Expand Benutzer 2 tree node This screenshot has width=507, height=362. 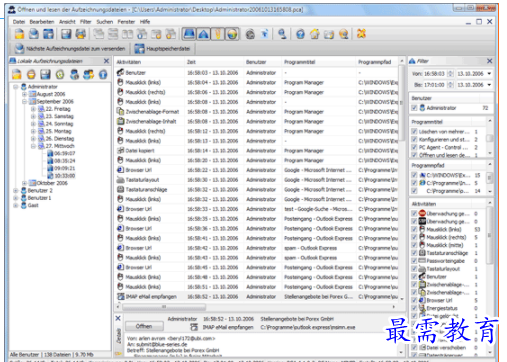pyautogui.click(x=15, y=191)
